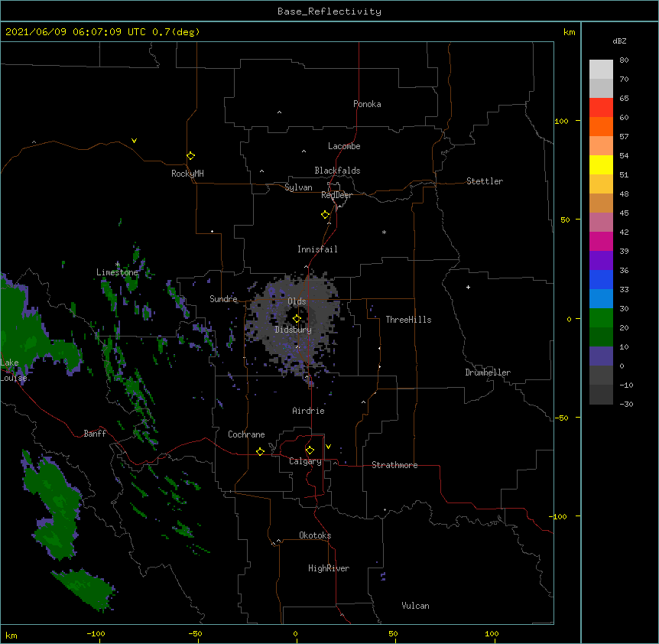The image size is (659, 644).
Task: Click the Innisfail city label
Action: [317, 249]
